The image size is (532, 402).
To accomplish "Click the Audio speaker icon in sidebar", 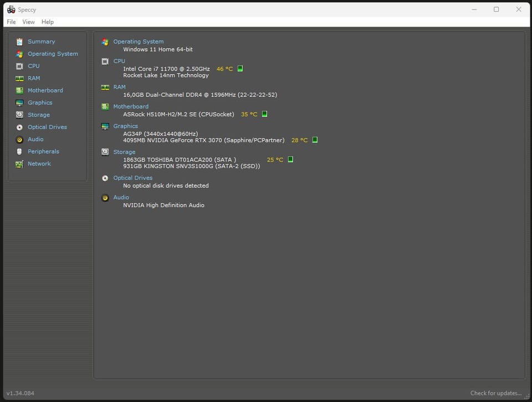I will (x=19, y=140).
